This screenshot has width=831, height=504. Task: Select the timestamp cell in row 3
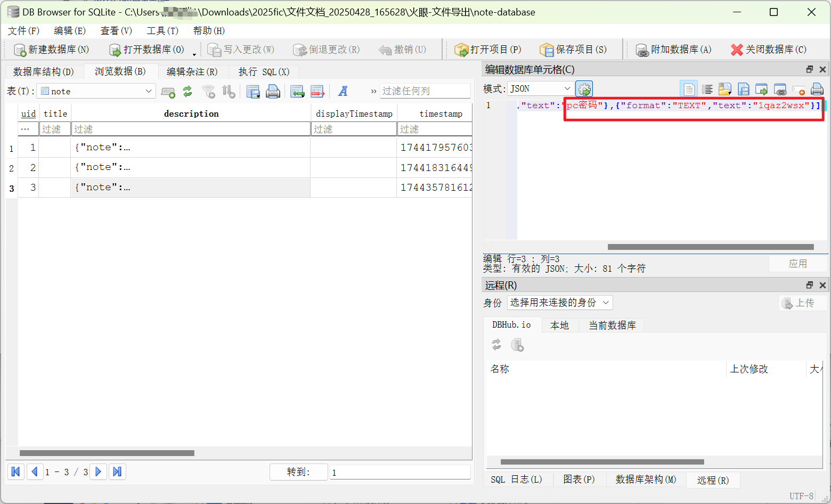tap(435, 188)
